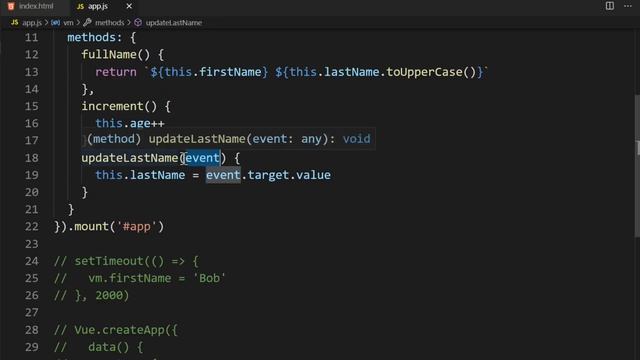Click 'age++' on line 16
640x360 pixels.
(147, 124)
